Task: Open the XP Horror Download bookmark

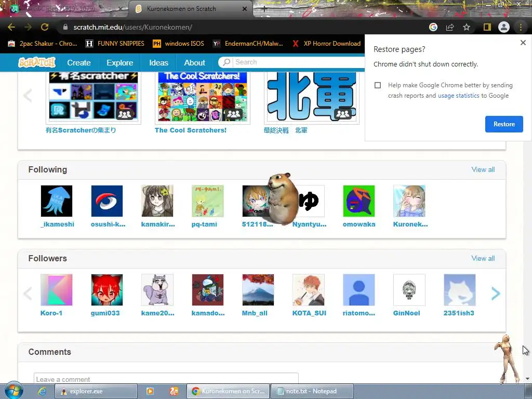Action: [x=326, y=44]
